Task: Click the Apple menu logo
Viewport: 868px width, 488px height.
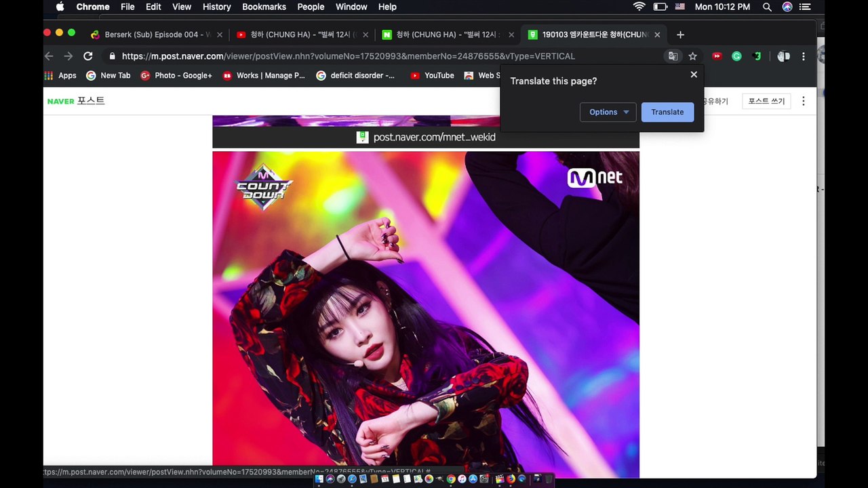Action: point(60,7)
